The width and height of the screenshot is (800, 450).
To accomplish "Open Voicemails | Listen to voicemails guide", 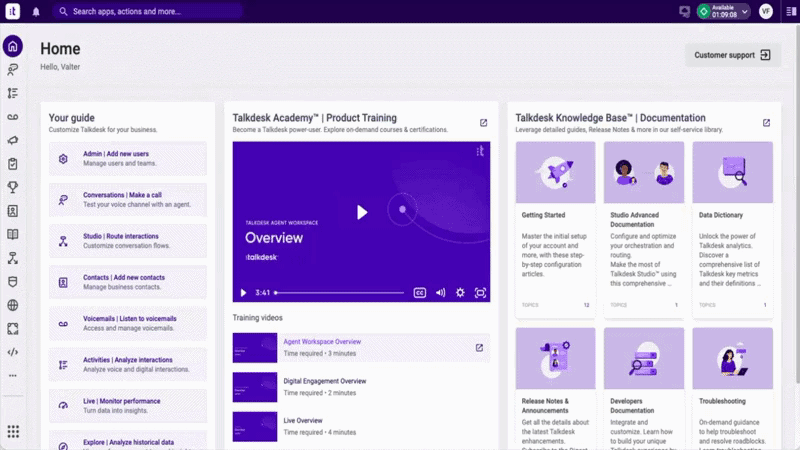I will 128,323.
